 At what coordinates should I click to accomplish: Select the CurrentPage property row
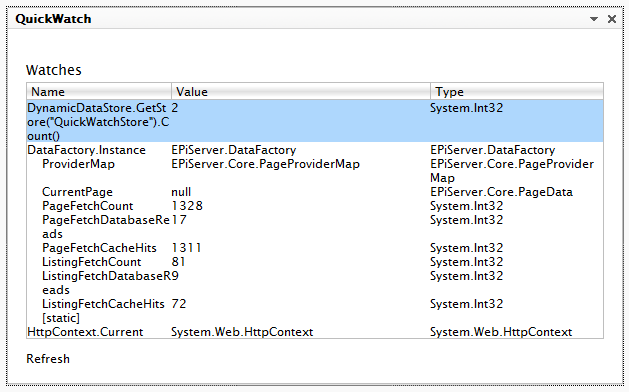pos(315,192)
